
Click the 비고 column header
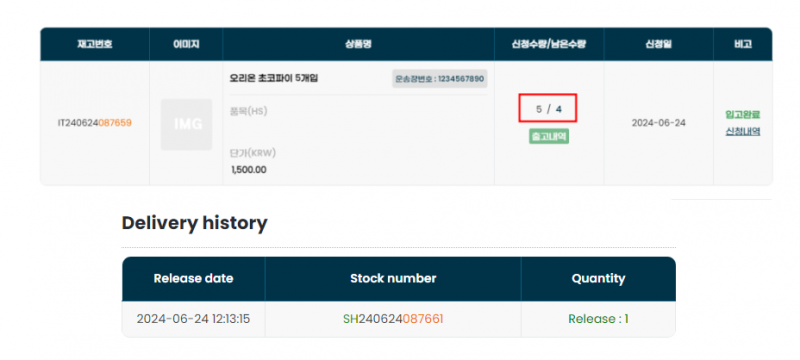tap(743, 44)
